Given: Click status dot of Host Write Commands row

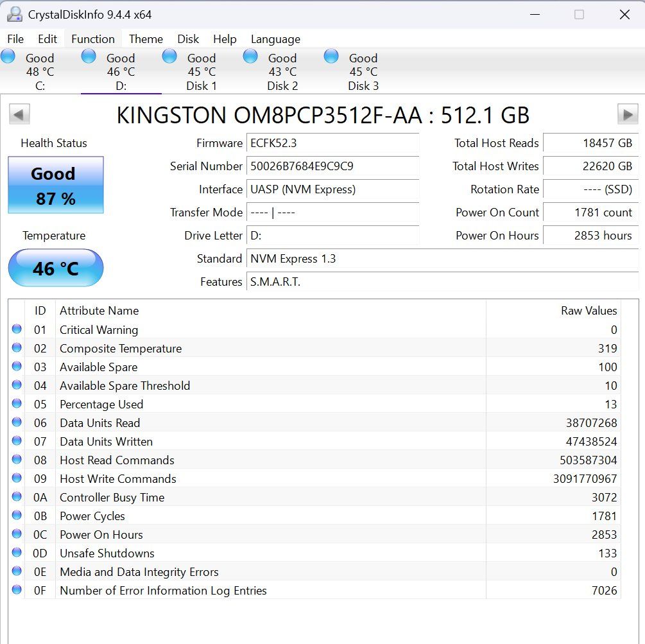Looking at the screenshot, I should coord(17,478).
